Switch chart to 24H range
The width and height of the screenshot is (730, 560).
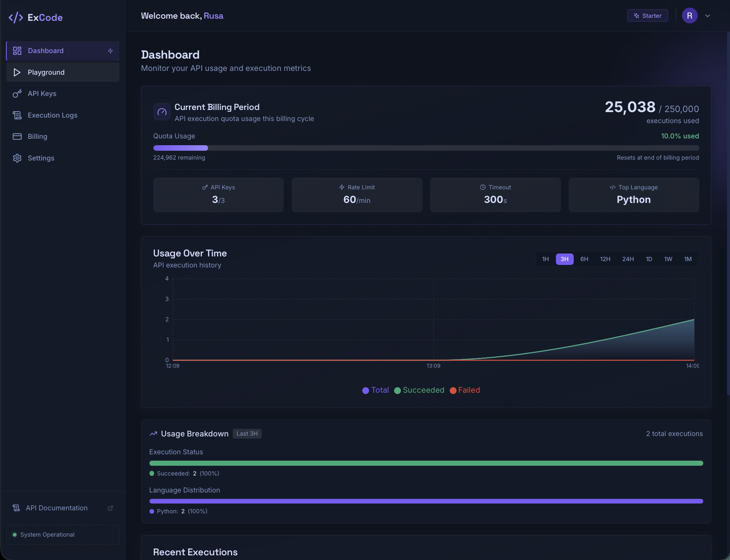click(628, 259)
